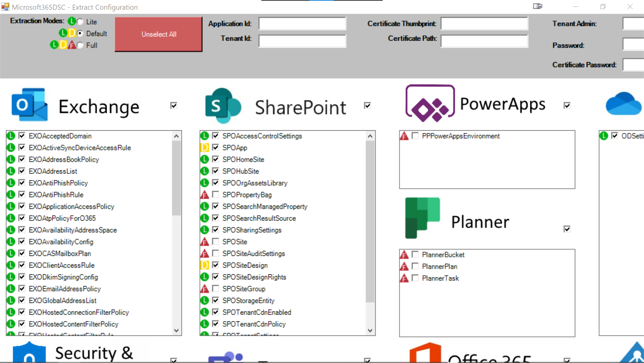This screenshot has width=644, height=363.
Task: Enable the PPPowerAppsEnvironment checkbox
Action: (415, 136)
